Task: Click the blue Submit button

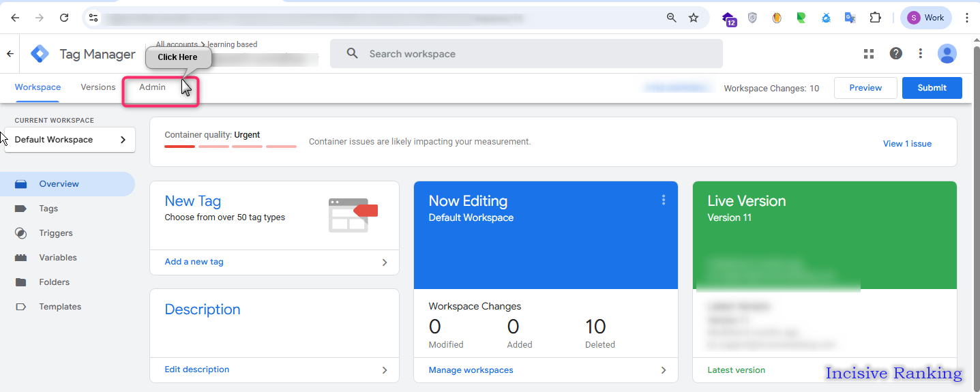Action: pyautogui.click(x=932, y=88)
